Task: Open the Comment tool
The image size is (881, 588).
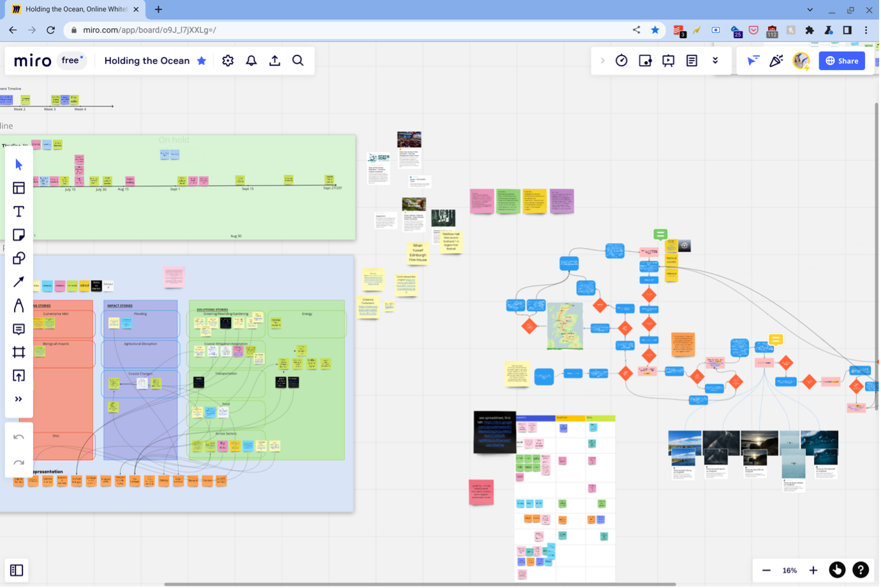Action: 19,329
